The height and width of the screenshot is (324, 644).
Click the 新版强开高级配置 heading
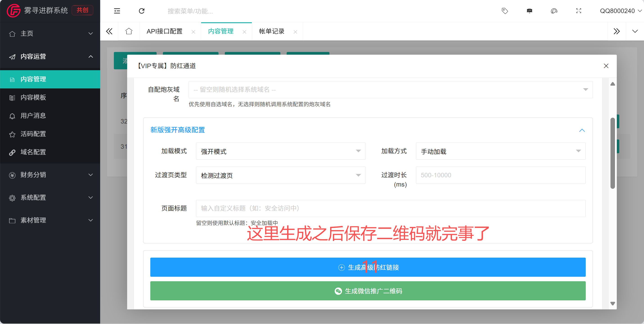(178, 130)
